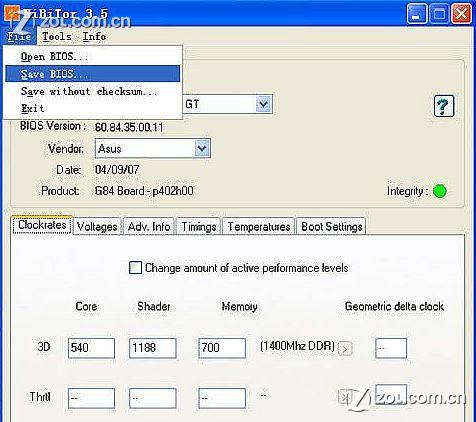Viewport: 476px width, 422px height.
Task: Expand the device dropdown ending in GT
Action: point(263,104)
